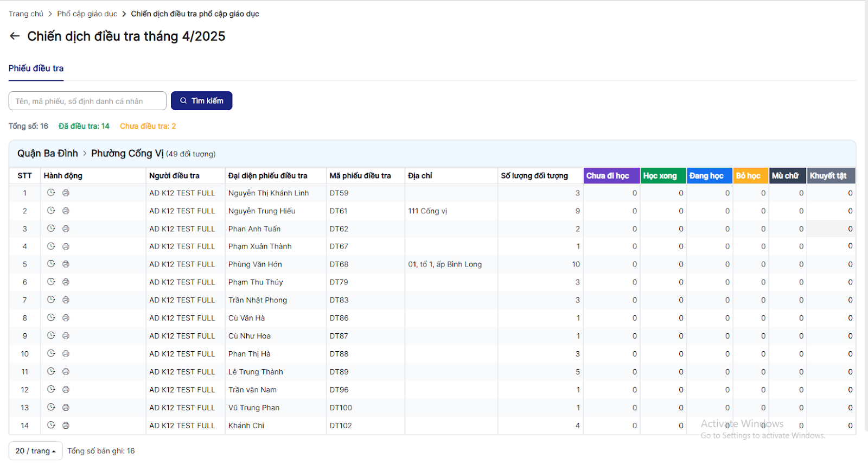Open history for Phan Anh Tuấn's form
Viewport: 868px width, 463px height.
(51, 229)
